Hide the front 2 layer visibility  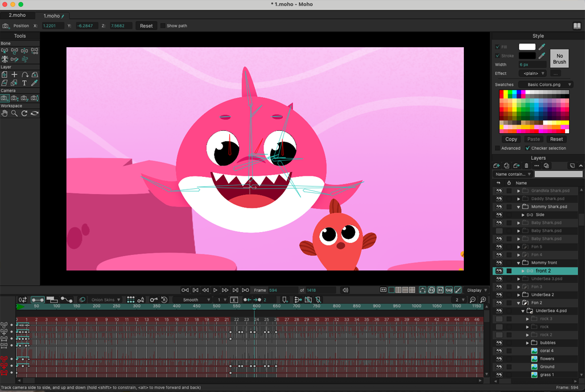499,271
